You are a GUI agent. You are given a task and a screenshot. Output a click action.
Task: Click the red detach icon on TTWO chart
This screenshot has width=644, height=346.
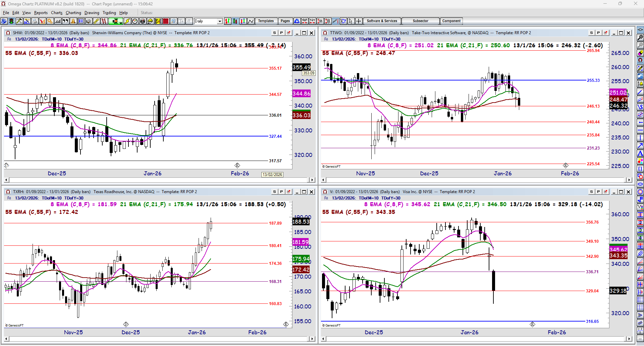(x=605, y=33)
